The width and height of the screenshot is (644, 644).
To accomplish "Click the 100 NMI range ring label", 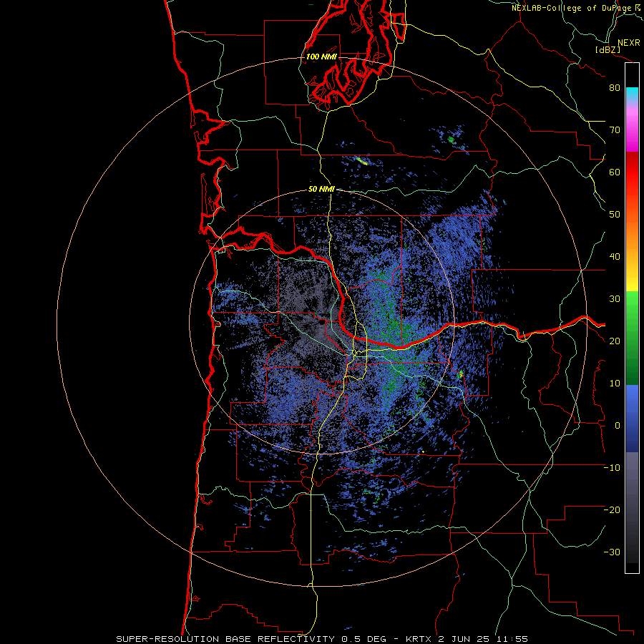I will (x=321, y=57).
